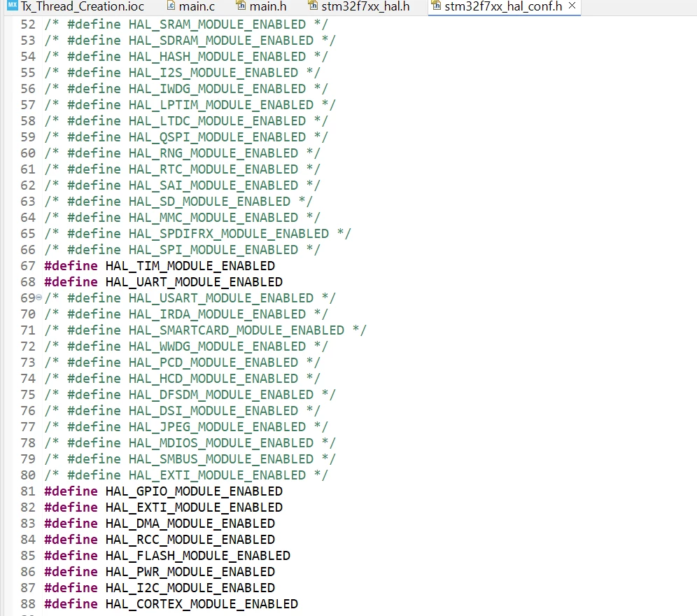Click line number 60 in gutter
The width and height of the screenshot is (697, 616).
tap(27, 153)
